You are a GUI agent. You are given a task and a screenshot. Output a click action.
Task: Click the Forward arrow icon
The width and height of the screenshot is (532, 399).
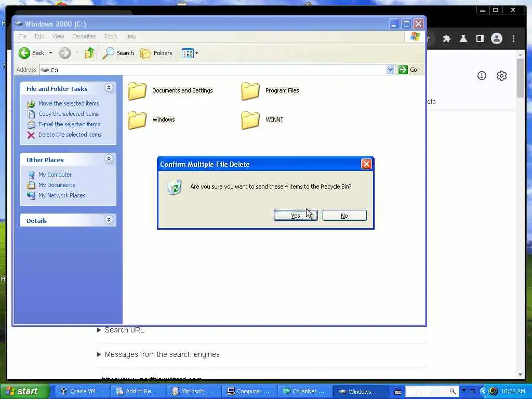[65, 53]
